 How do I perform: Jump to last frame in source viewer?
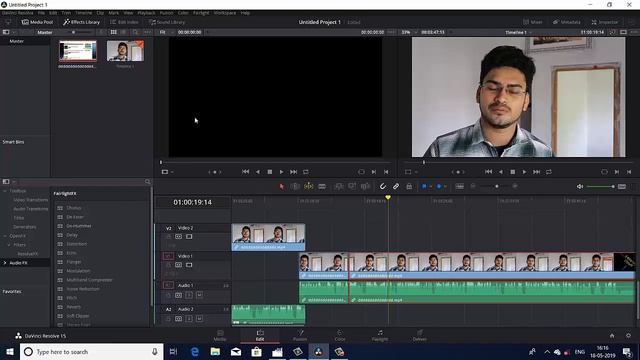point(293,172)
